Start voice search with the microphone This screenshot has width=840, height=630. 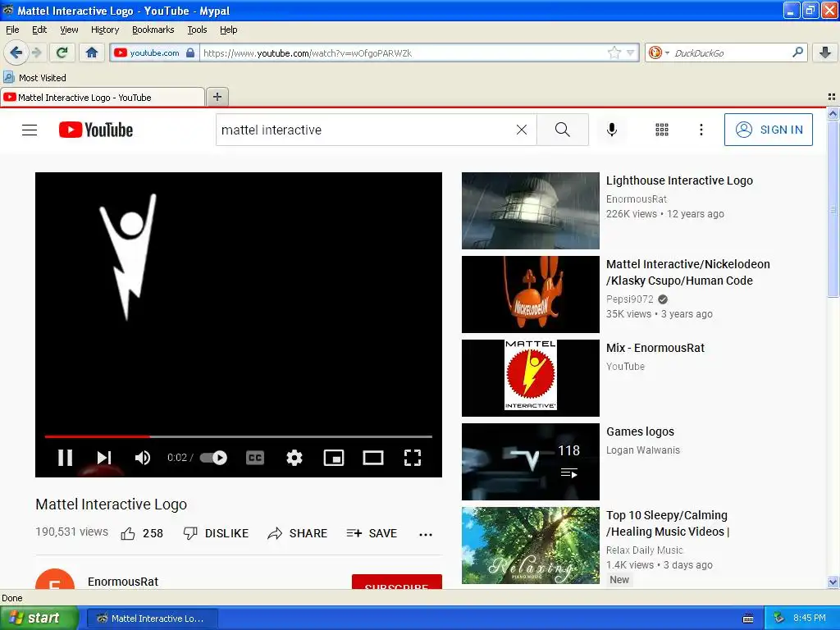[612, 130]
